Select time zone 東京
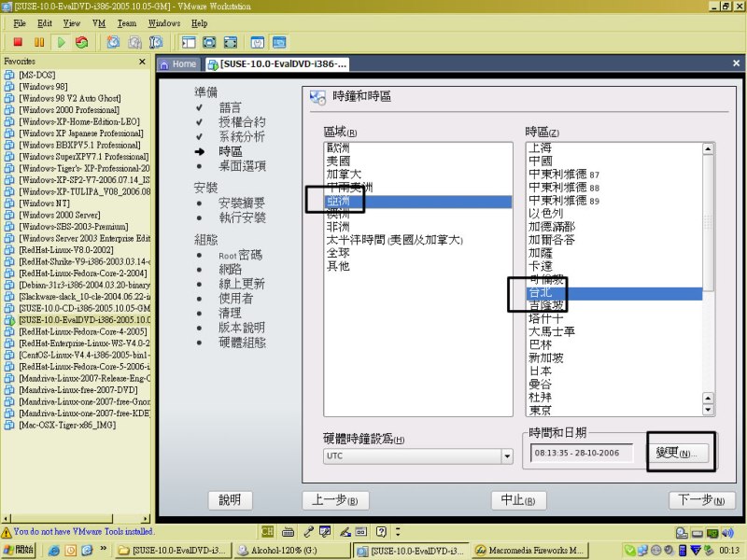The width and height of the screenshot is (747, 560). click(x=614, y=410)
